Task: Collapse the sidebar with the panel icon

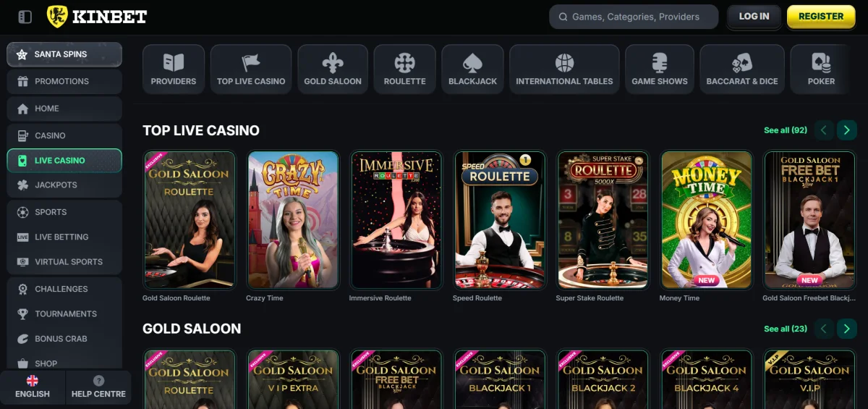Action: point(25,17)
